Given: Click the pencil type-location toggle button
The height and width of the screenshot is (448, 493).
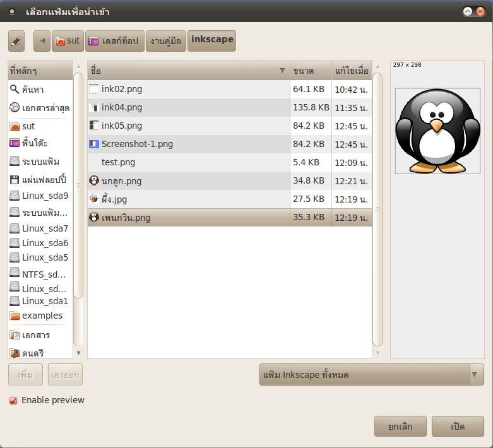Looking at the screenshot, I should point(16,41).
